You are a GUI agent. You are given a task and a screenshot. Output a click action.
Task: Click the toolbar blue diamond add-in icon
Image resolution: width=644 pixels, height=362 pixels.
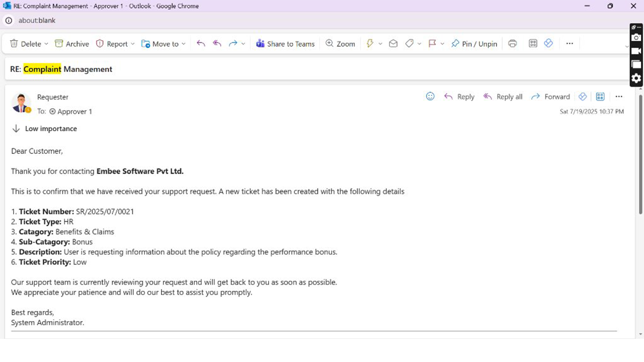548,44
